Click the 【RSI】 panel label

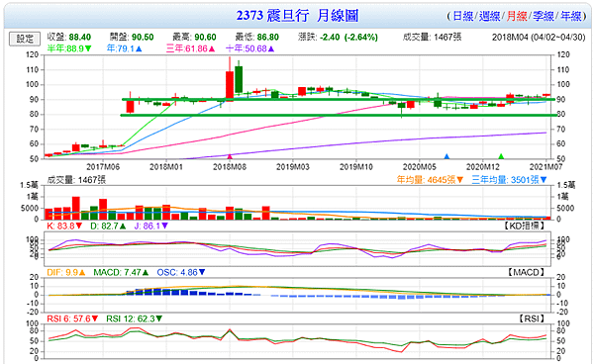(531, 318)
